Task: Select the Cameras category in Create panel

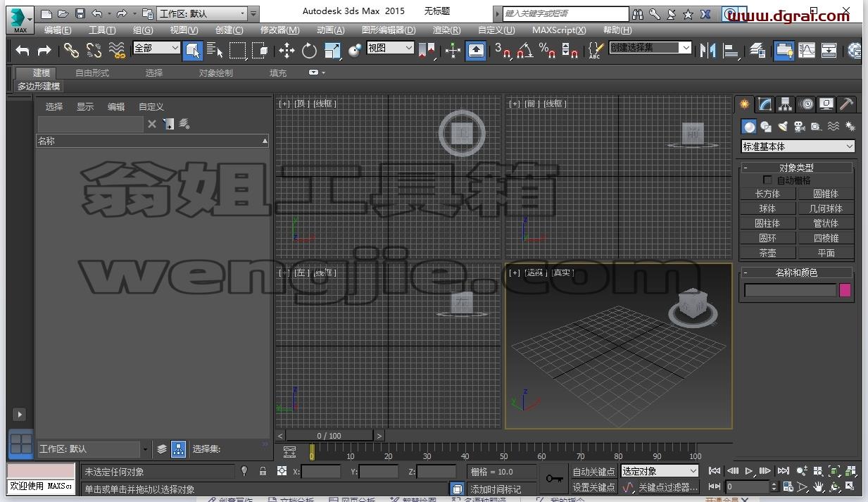Action: [799, 127]
